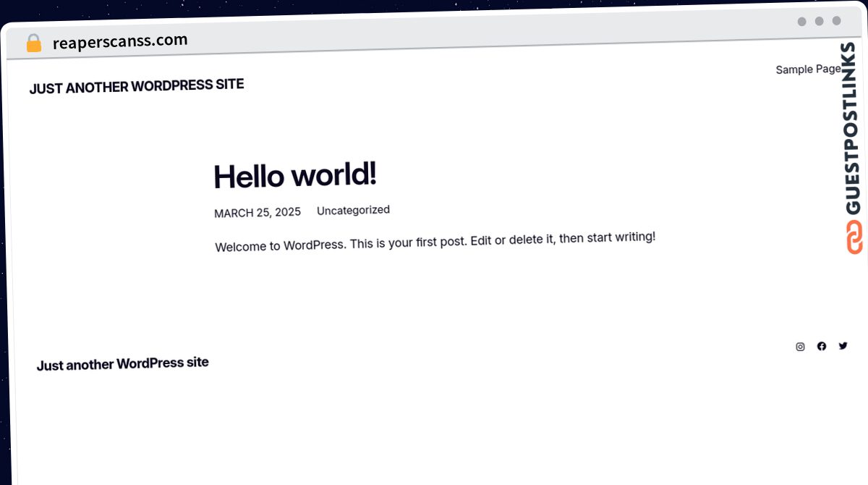Click the padlock icon in address bar
This screenshot has width=868, height=485.
34,43
